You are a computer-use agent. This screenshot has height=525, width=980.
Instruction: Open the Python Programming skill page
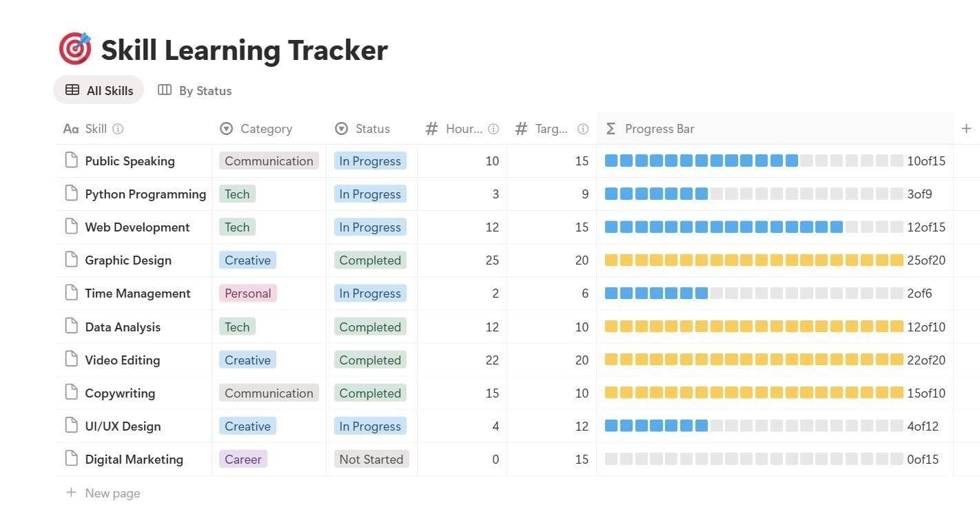145,194
